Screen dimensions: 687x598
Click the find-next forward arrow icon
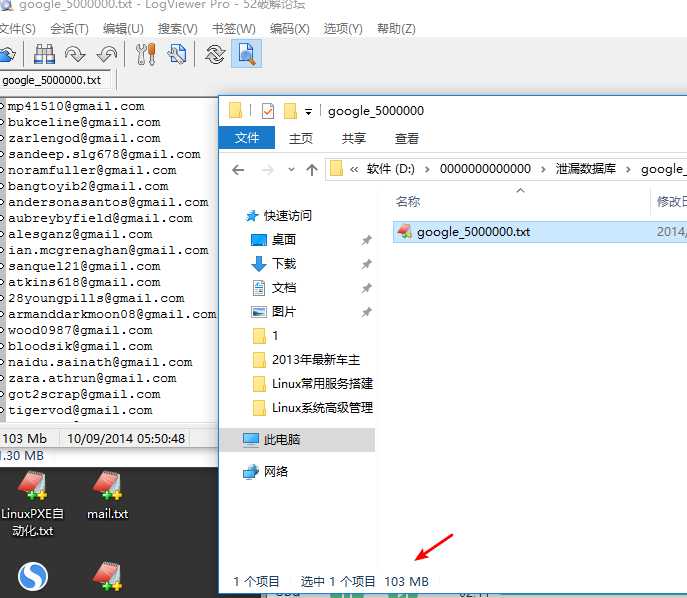75,54
